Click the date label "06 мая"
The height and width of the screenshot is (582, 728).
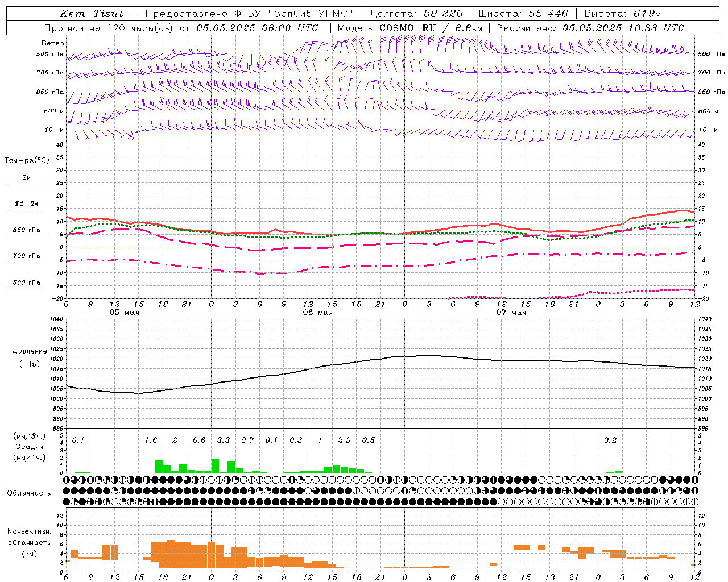317,313
